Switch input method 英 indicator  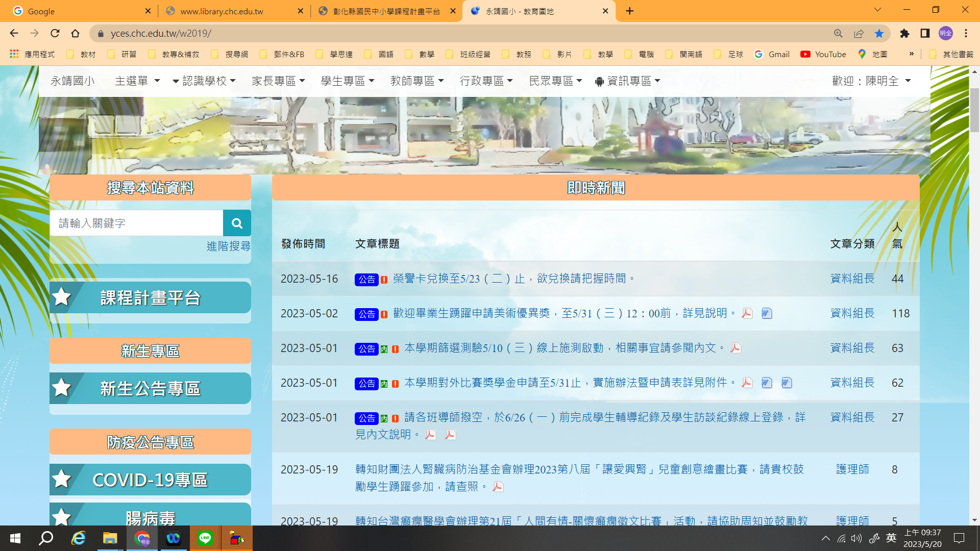[891, 538]
